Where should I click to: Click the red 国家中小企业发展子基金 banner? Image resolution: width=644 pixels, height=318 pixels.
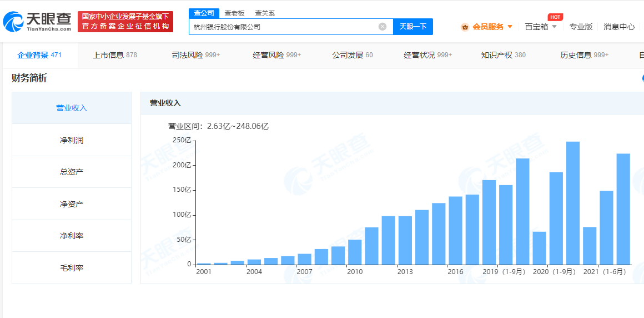pos(125,21)
